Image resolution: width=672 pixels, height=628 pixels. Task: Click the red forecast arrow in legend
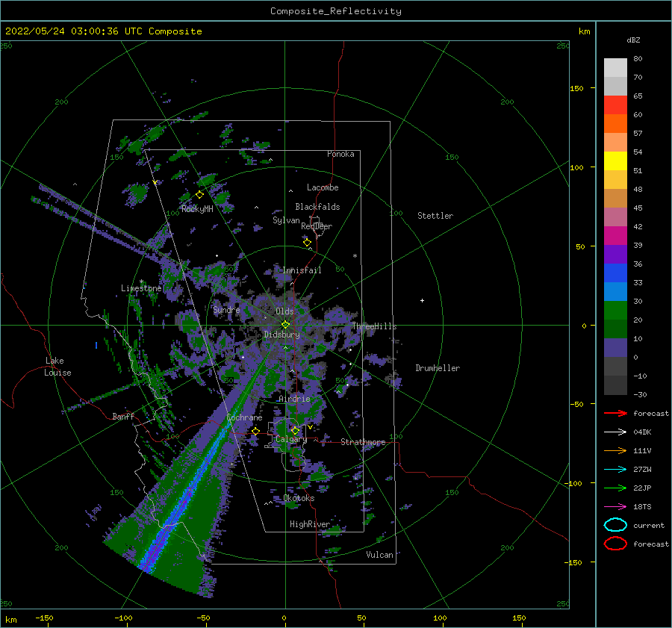(x=615, y=413)
